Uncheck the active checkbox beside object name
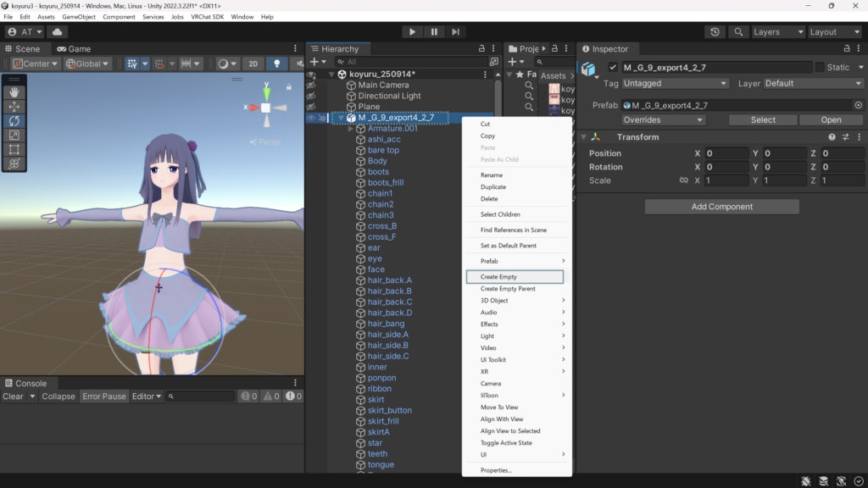Screen dimensions: 868x488 [x=613, y=67]
